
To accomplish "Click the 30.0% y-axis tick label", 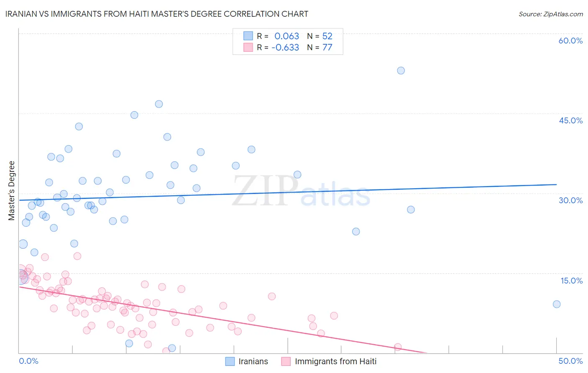I will 570,200.
